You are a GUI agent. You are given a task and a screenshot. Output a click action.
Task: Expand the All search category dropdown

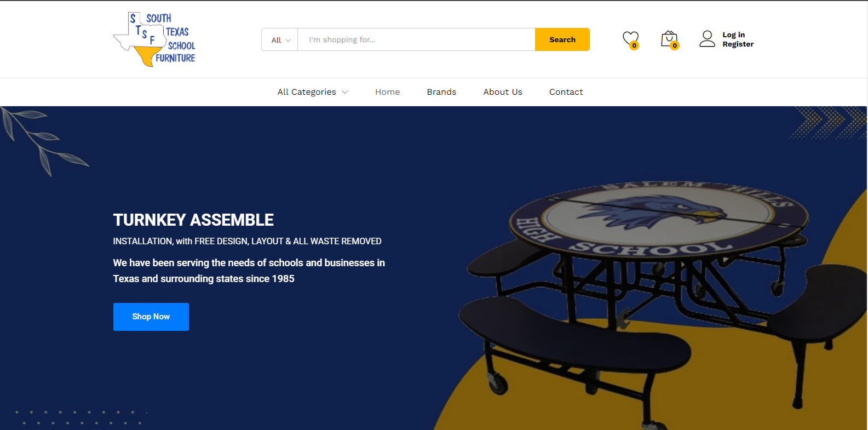click(x=280, y=39)
